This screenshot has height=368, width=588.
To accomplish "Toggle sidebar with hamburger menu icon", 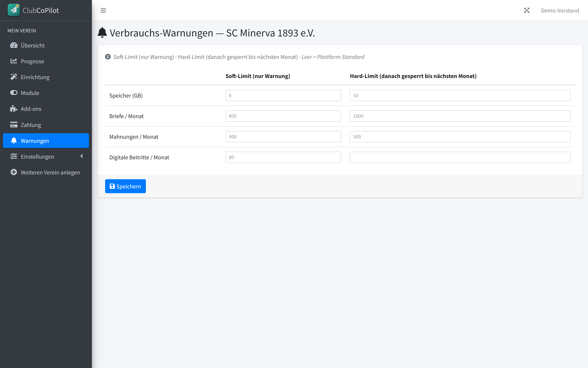I will 103,10.
